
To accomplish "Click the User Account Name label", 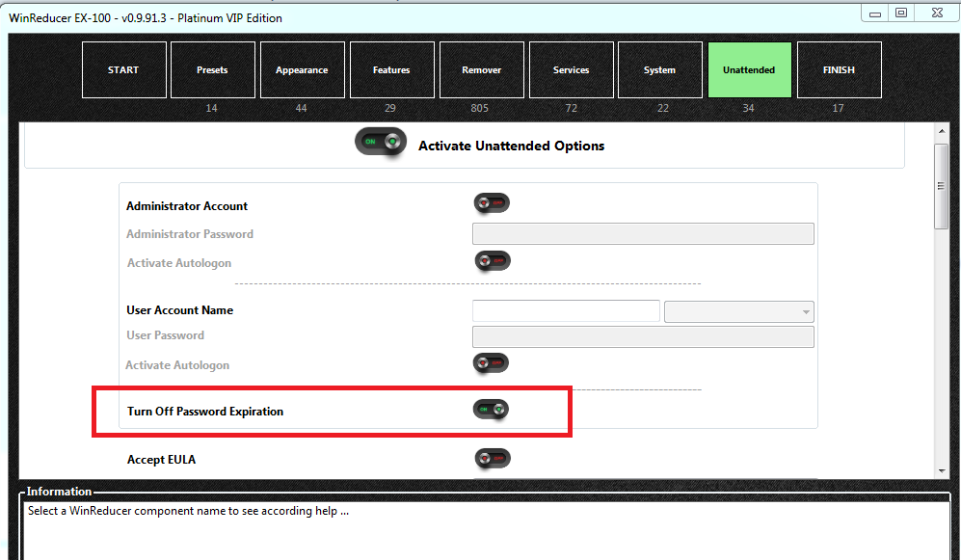I will [x=179, y=310].
